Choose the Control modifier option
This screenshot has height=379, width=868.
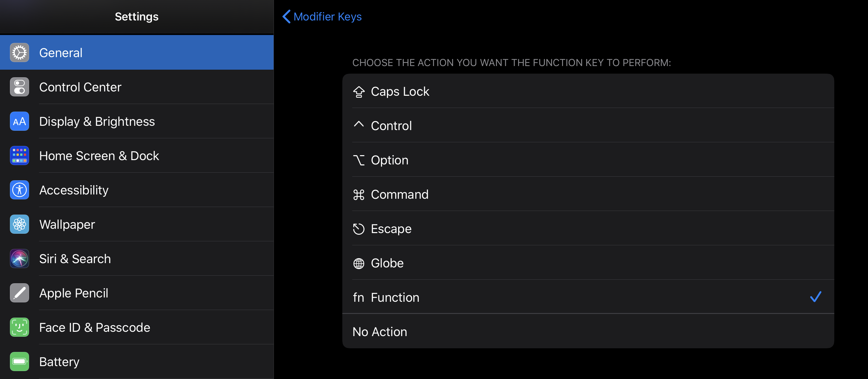point(391,126)
